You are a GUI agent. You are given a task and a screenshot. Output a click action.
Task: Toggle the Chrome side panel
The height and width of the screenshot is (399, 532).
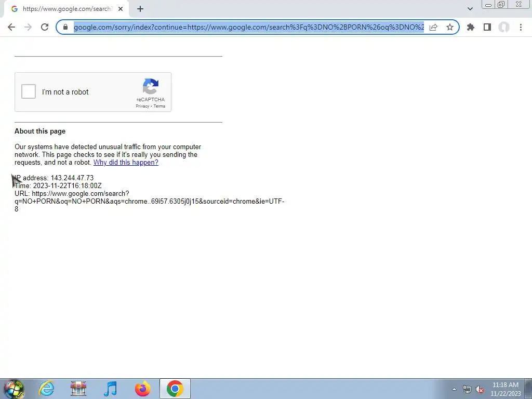pos(487,27)
